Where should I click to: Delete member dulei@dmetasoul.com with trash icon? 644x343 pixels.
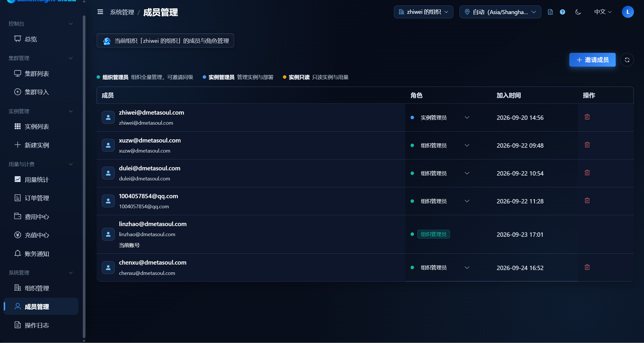(x=587, y=173)
